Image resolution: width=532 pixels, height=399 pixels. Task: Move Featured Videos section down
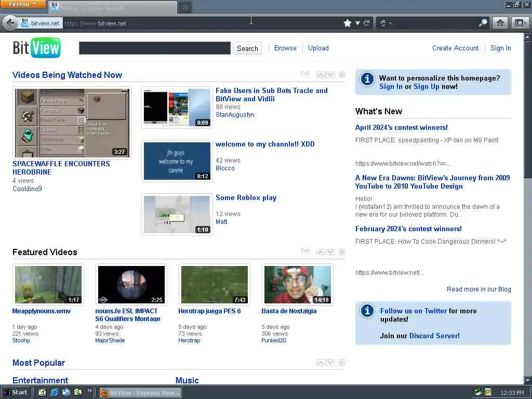pyautogui.click(x=330, y=252)
